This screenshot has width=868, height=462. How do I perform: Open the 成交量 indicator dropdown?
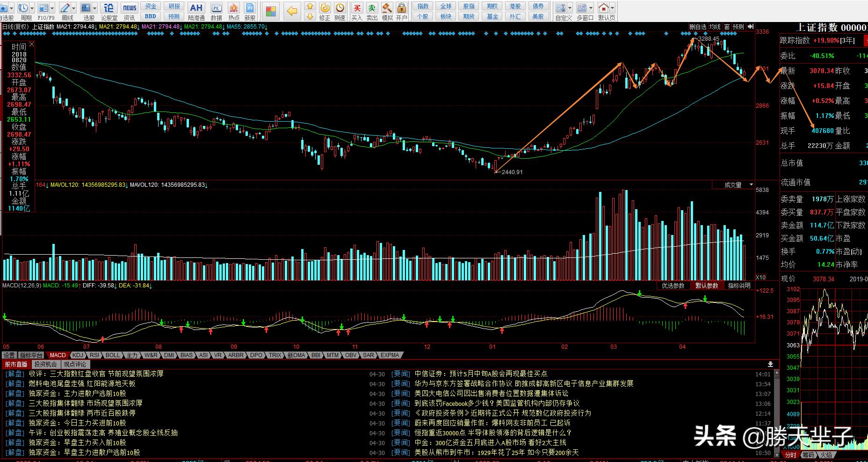pyautogui.click(x=752, y=185)
